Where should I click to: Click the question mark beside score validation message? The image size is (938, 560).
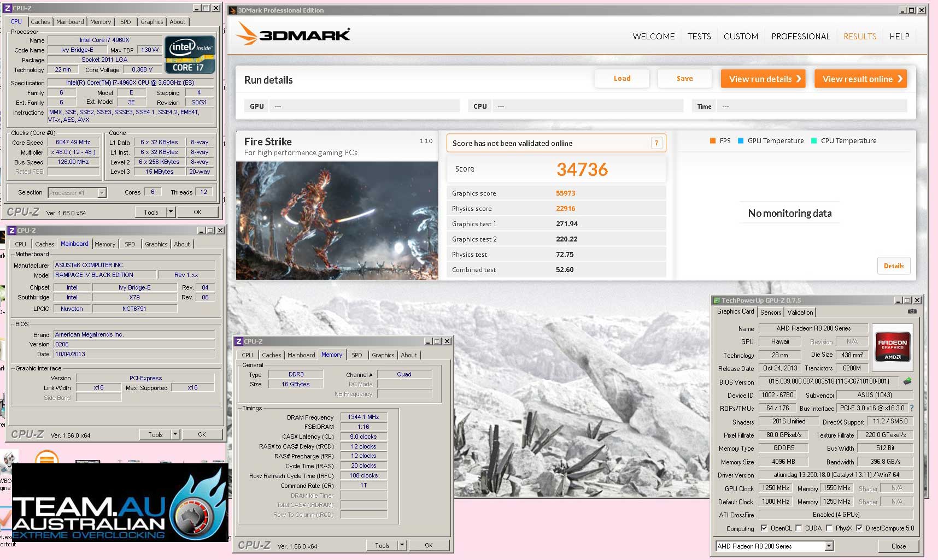point(656,143)
